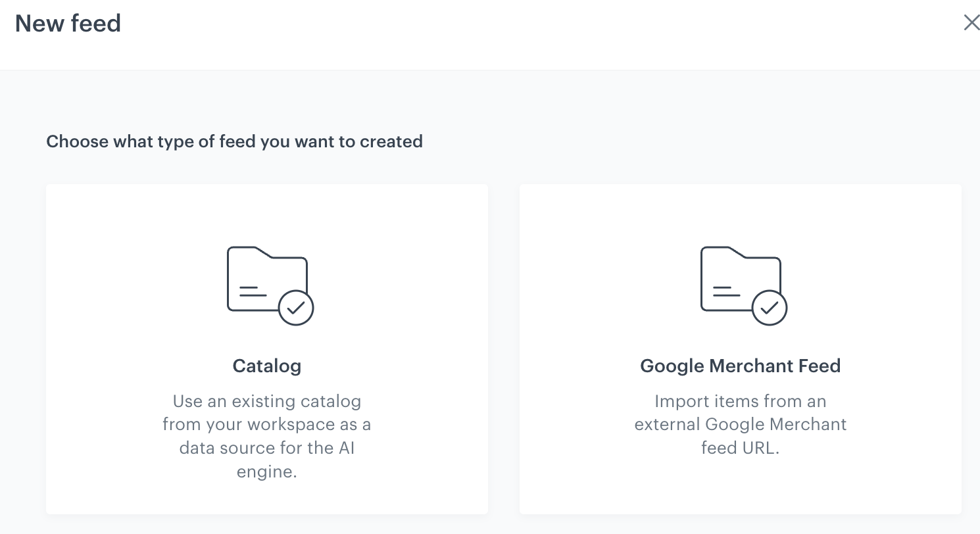Select the Catalog feed type card
Viewport: 980px width, 534px height.
tap(266, 349)
